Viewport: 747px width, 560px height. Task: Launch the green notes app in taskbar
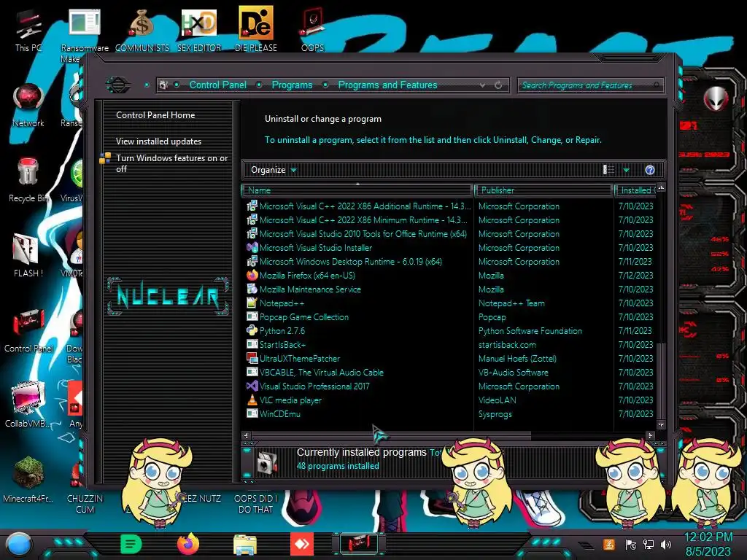click(x=131, y=544)
